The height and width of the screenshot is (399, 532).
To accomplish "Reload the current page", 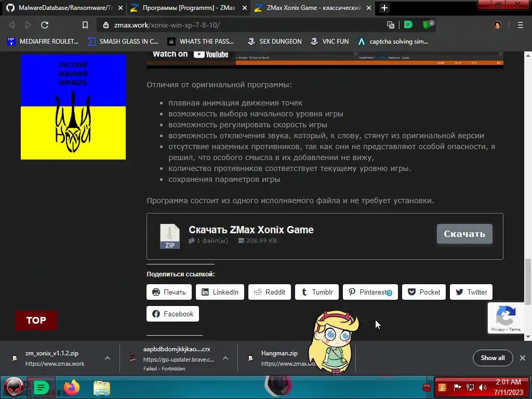I will 45,25.
